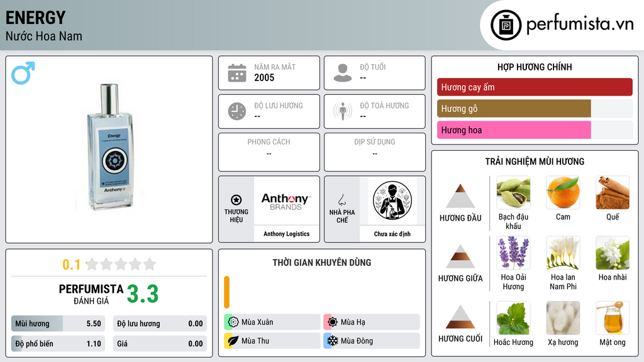644x362 pixels.
Task: Click the star badge Thương Hiệu icon
Action: (x=236, y=200)
